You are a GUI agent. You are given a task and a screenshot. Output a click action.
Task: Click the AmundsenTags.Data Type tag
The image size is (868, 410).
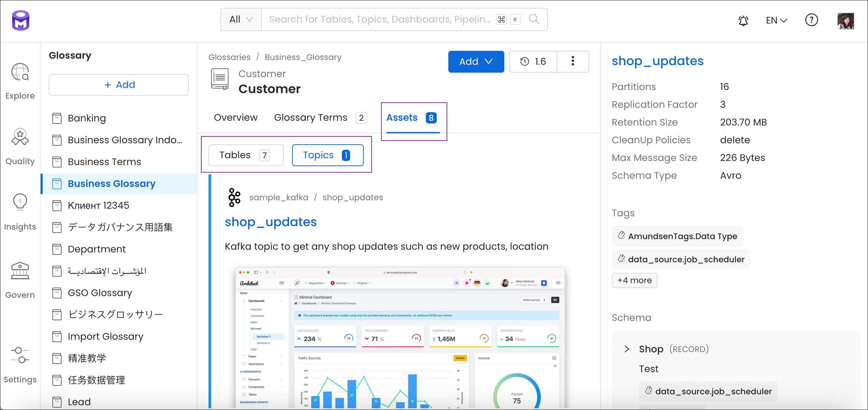click(677, 236)
